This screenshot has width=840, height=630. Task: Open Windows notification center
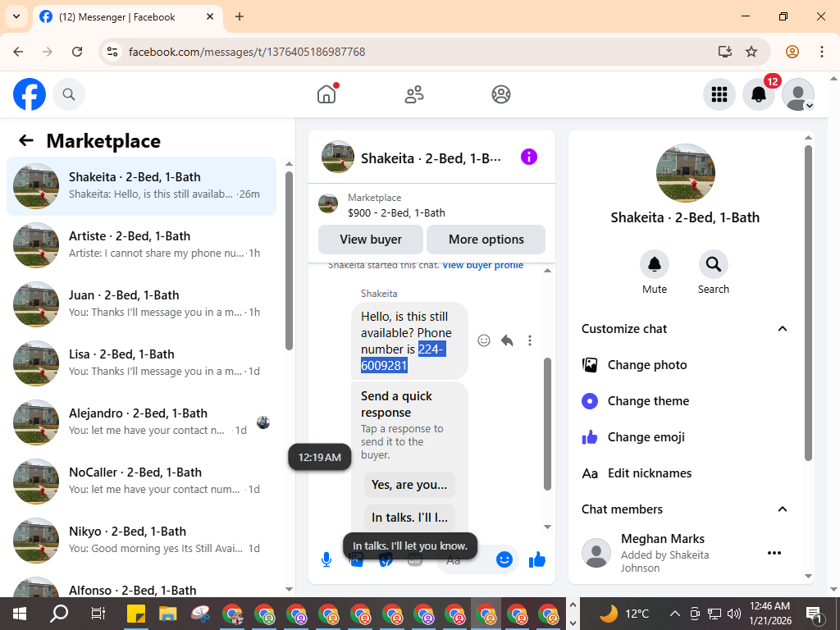click(x=815, y=614)
